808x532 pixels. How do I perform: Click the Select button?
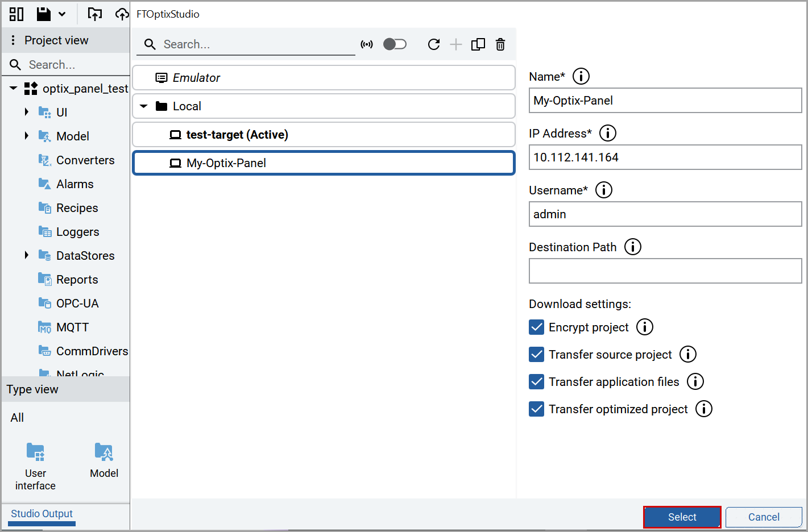coord(682,517)
